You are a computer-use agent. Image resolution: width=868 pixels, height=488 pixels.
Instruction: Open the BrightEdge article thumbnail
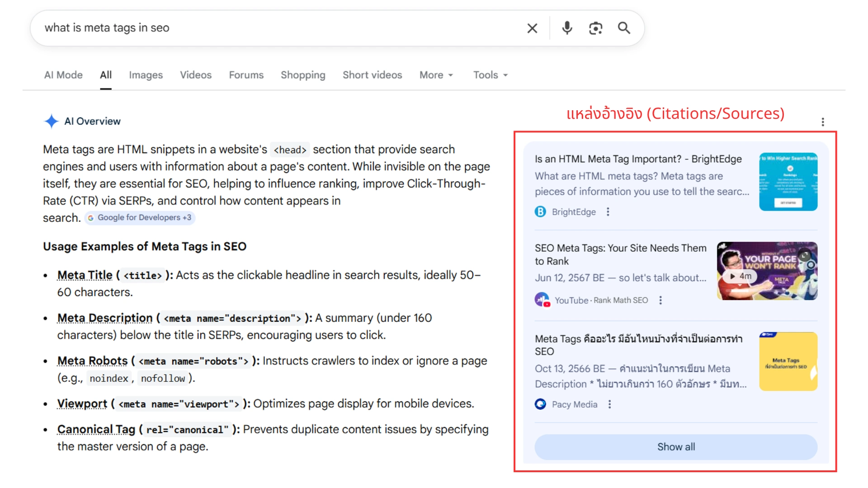[x=788, y=182]
